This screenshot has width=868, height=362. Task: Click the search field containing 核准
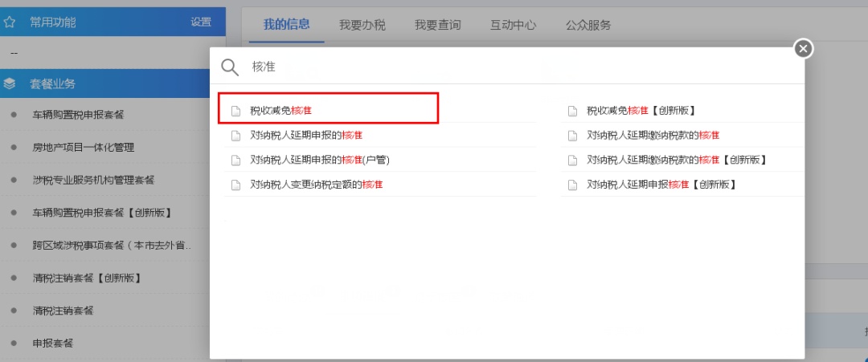pyautogui.click(x=507, y=67)
